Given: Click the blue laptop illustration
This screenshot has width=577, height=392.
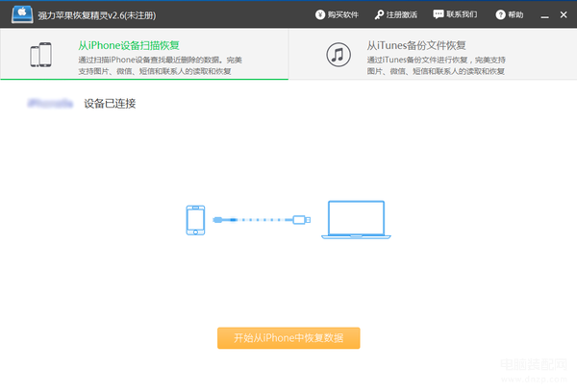Looking at the screenshot, I should 356,220.
